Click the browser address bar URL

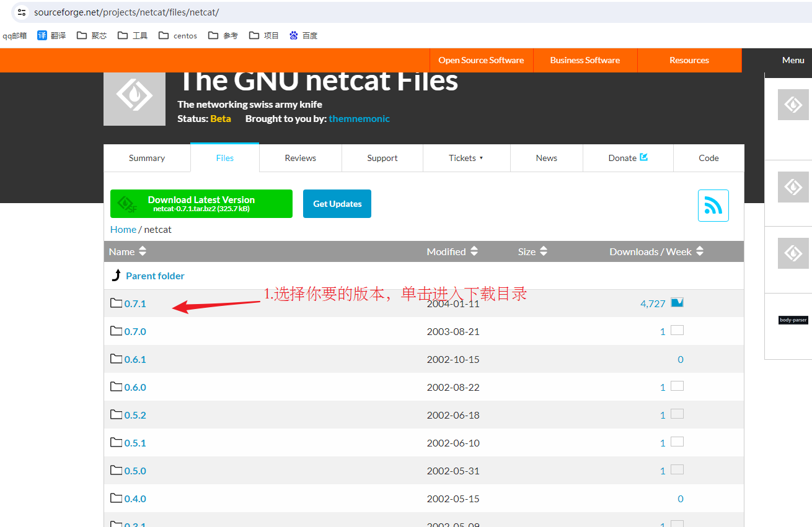tap(126, 12)
